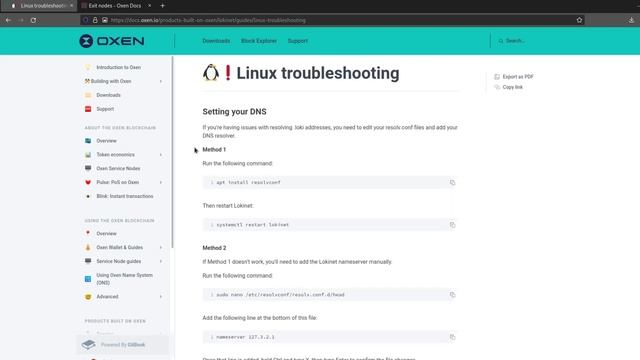Image resolution: width=640 pixels, height=360 pixels.
Task: Click the Setting your DNS heading
Action: [x=234, y=111]
